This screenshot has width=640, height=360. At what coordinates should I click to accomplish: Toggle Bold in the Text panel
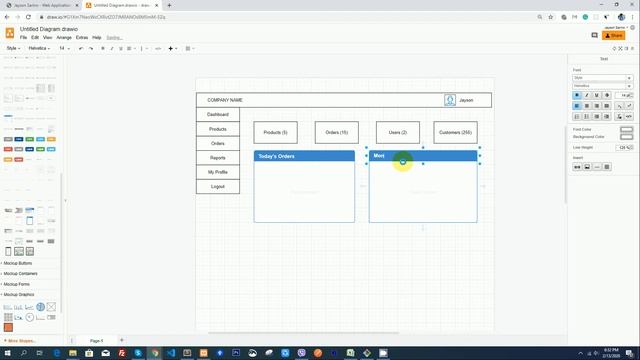point(577,95)
